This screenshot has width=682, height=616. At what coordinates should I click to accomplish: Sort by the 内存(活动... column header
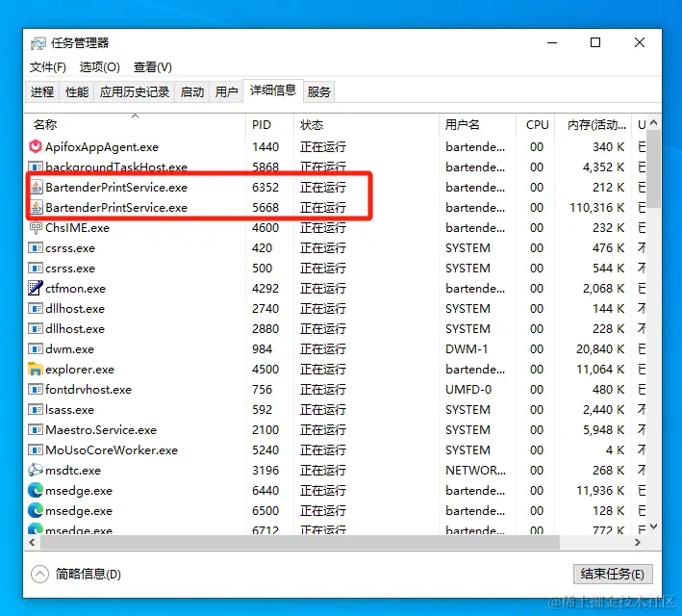tap(594, 124)
